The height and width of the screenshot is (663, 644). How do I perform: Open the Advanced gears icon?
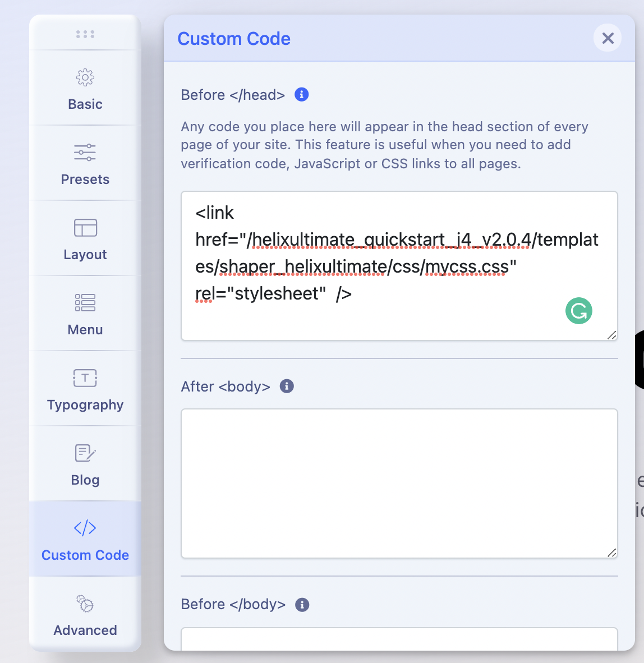85,604
